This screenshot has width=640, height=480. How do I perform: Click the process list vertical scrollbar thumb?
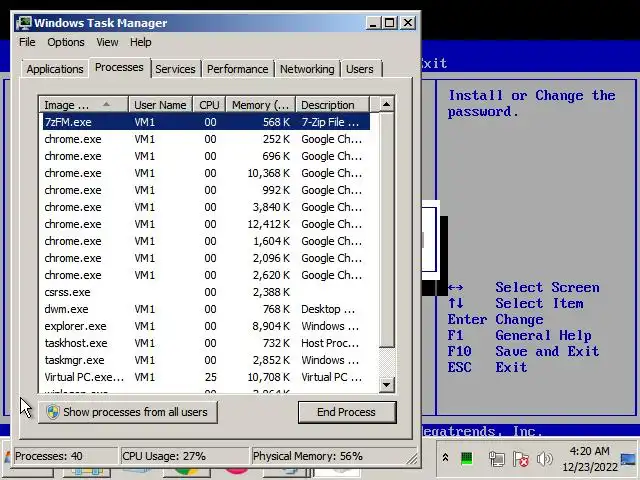[x=386, y=230]
